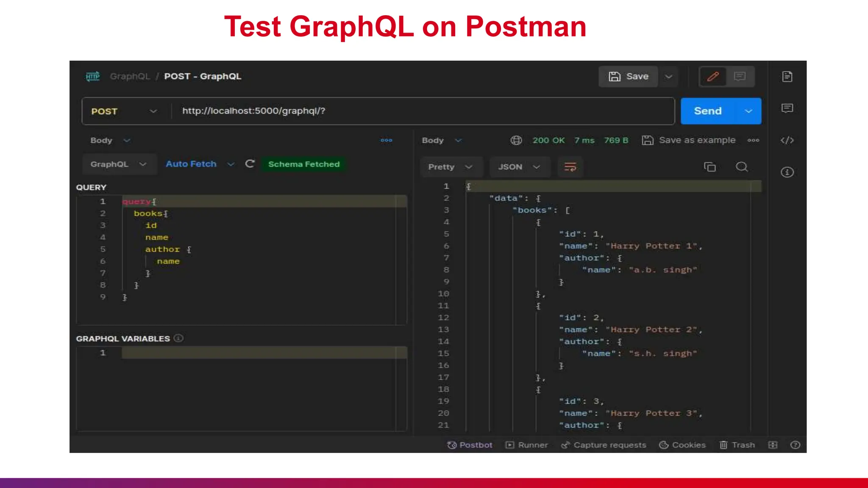This screenshot has width=868, height=488.
Task: Click the request URL field
Action: click(x=422, y=111)
